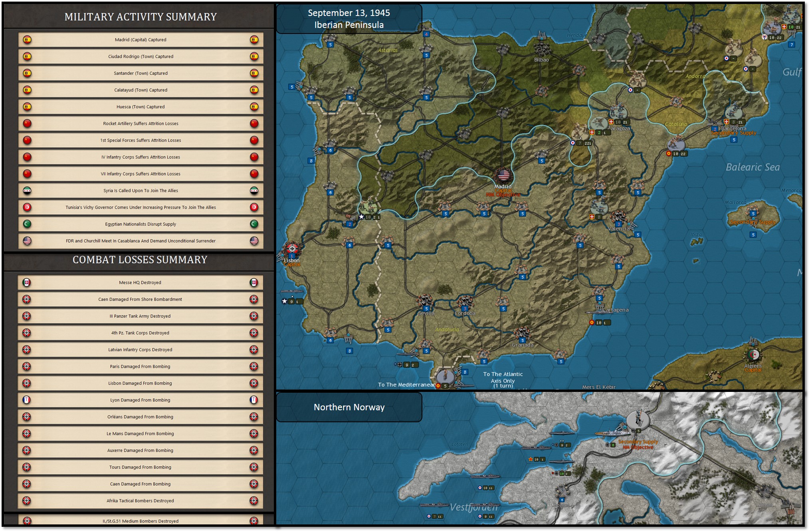Click the Military Activity Summary header
Viewport: 810px width, 532px height.
click(x=141, y=17)
